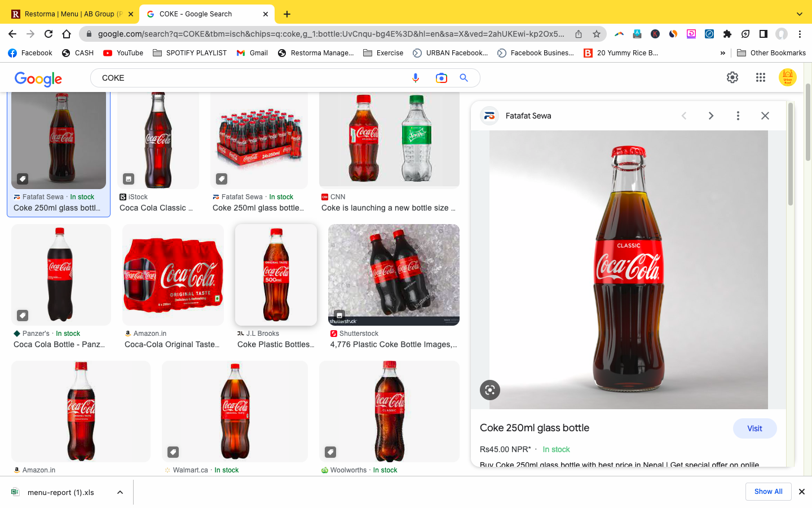This screenshot has height=508, width=812.
Task: Open the Google account avatar
Action: pyautogui.click(x=788, y=77)
